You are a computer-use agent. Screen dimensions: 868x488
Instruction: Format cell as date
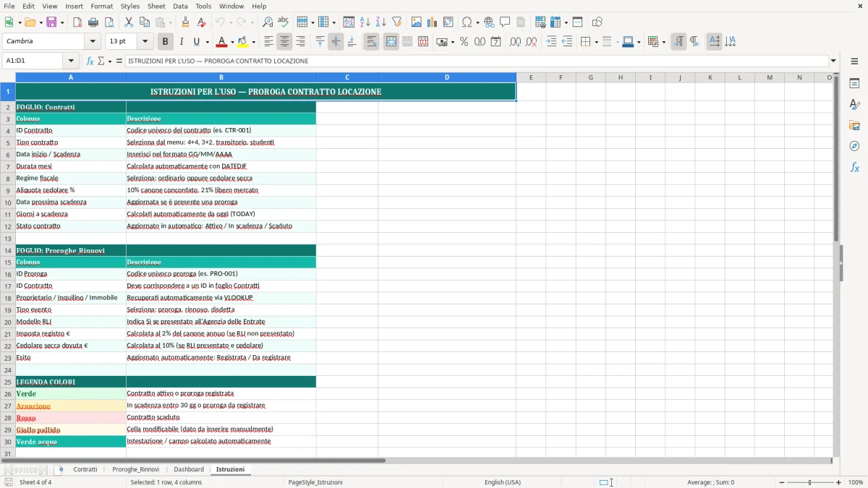coord(495,42)
